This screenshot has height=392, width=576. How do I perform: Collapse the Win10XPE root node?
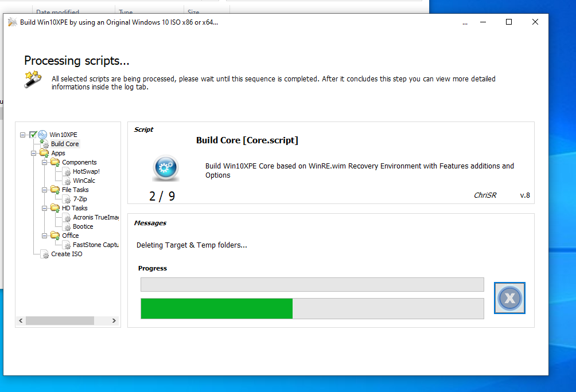coord(23,135)
